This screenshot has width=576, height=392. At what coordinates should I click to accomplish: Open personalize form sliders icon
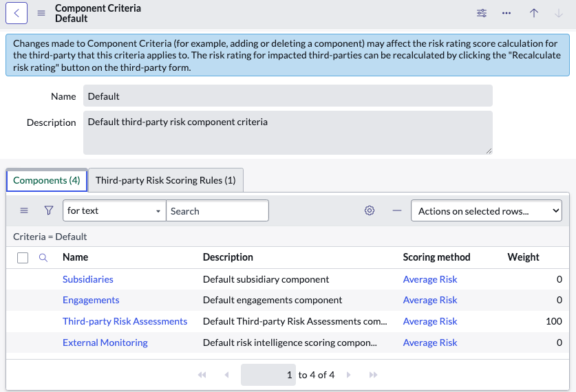pos(482,13)
